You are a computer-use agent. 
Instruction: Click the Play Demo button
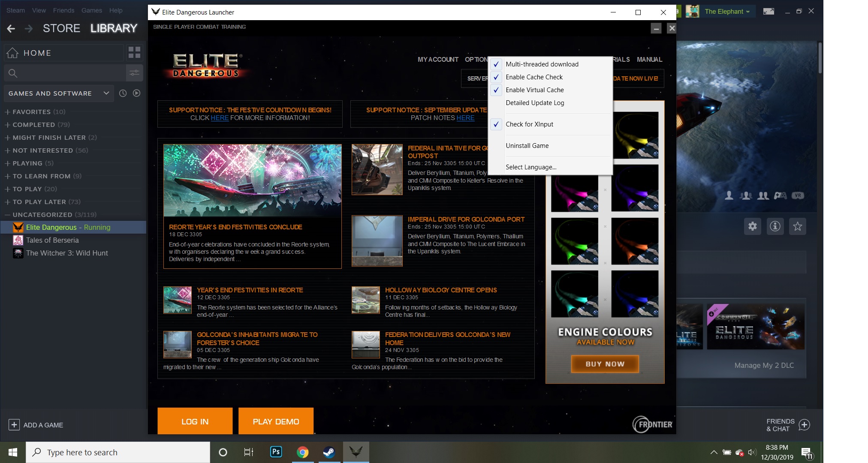(276, 421)
